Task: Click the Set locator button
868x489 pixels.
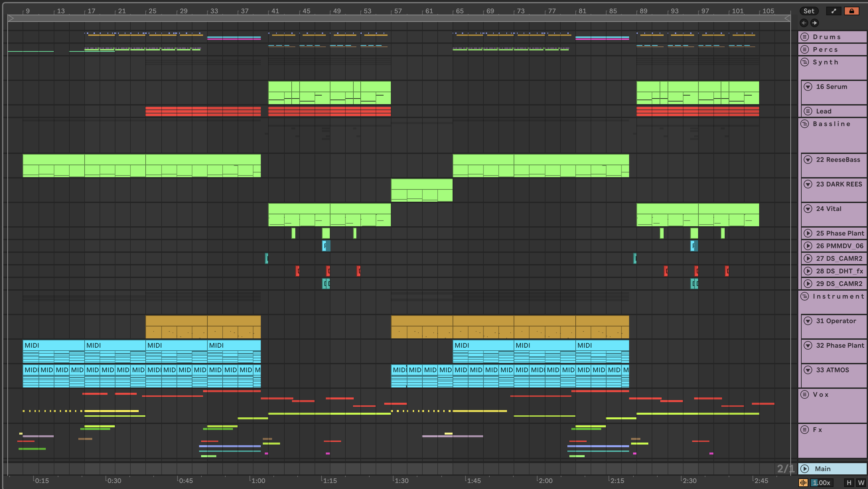Action: pyautogui.click(x=809, y=11)
